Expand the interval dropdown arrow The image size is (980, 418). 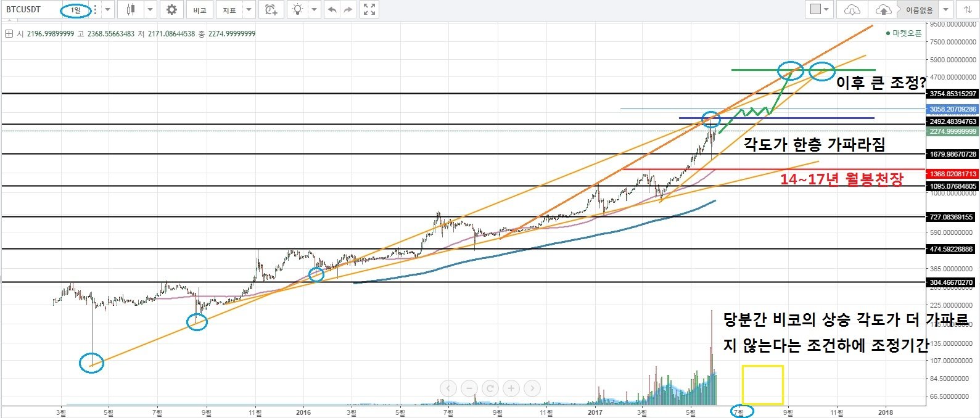coord(108,10)
